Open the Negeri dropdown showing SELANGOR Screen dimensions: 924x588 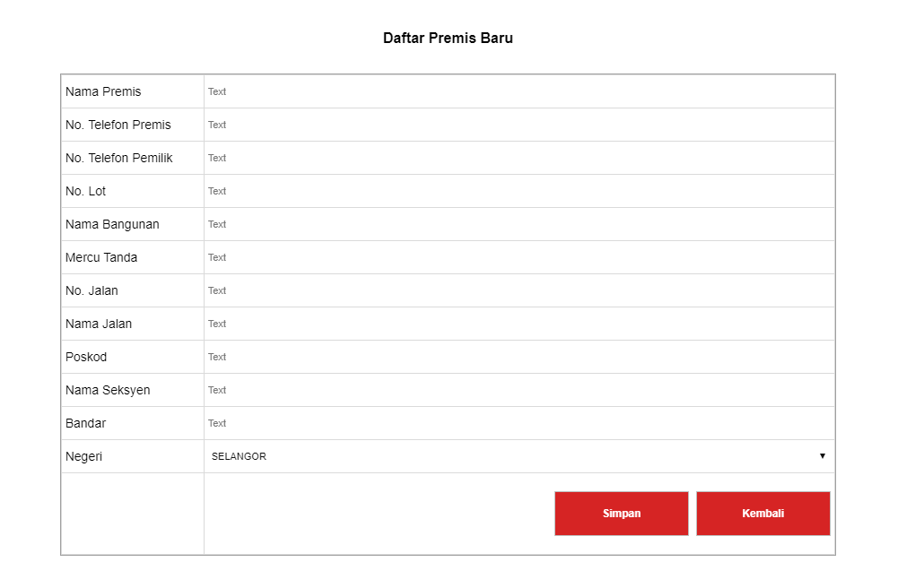click(x=519, y=456)
